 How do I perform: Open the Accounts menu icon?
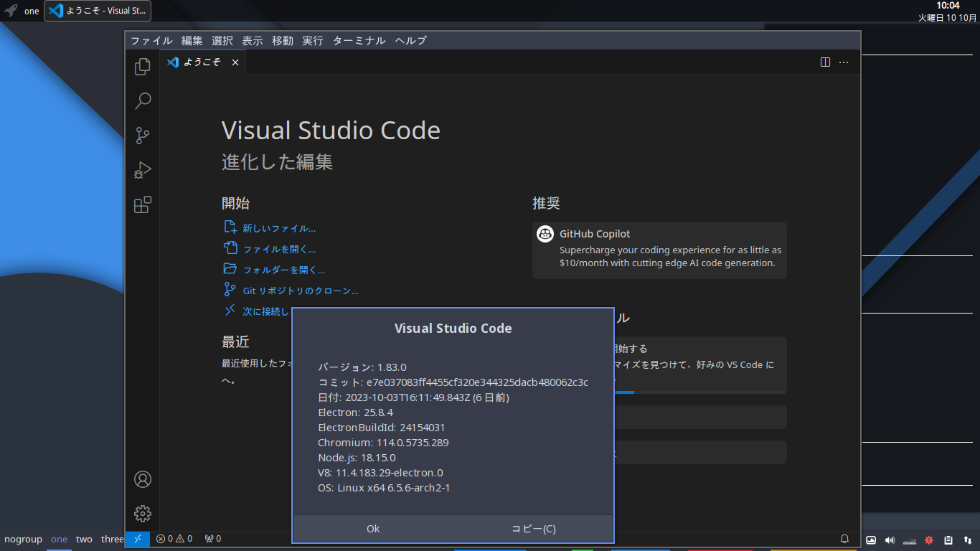pyautogui.click(x=143, y=479)
